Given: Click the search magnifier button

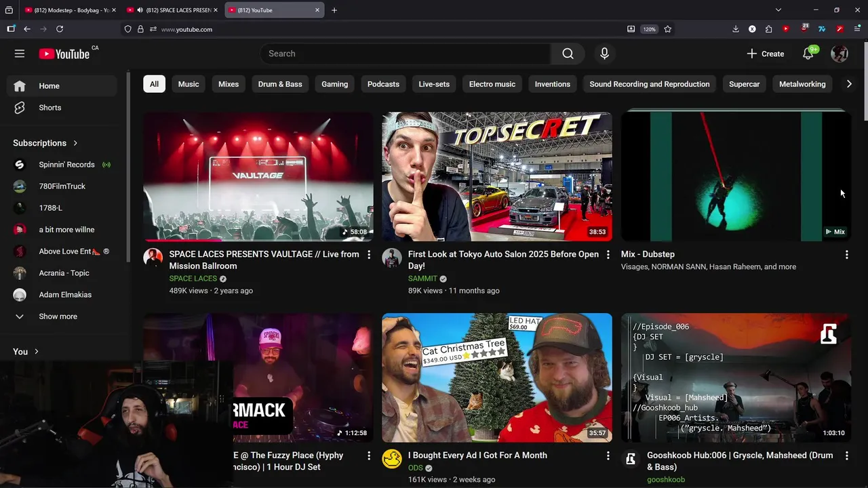Looking at the screenshot, I should (x=568, y=54).
